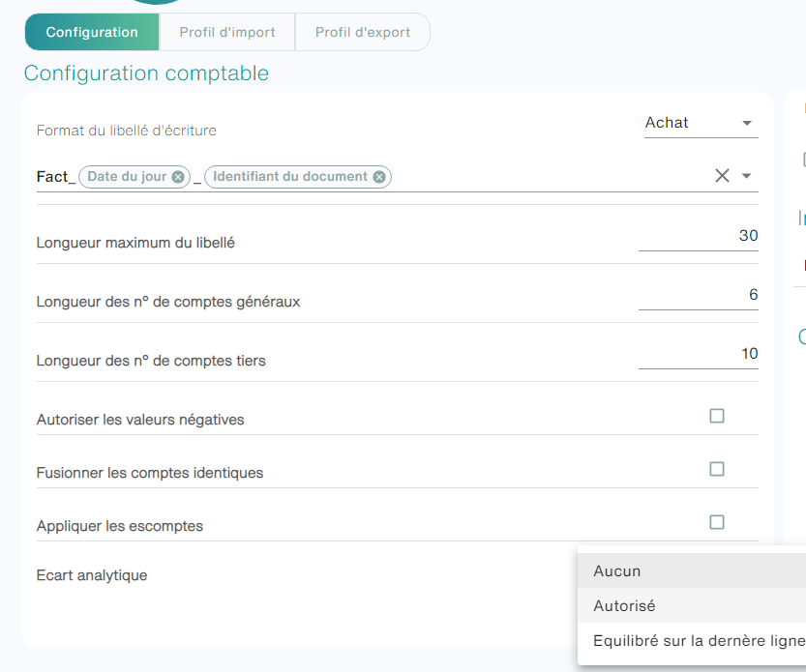Remove the 'Identifiant du document' chip
This screenshot has width=806, height=672.
pyautogui.click(x=379, y=177)
